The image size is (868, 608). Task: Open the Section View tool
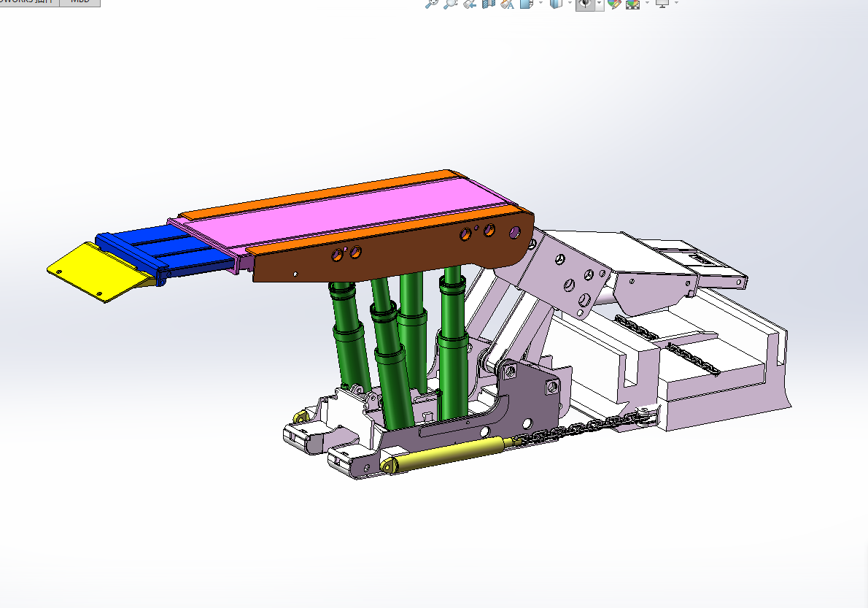coord(488,4)
